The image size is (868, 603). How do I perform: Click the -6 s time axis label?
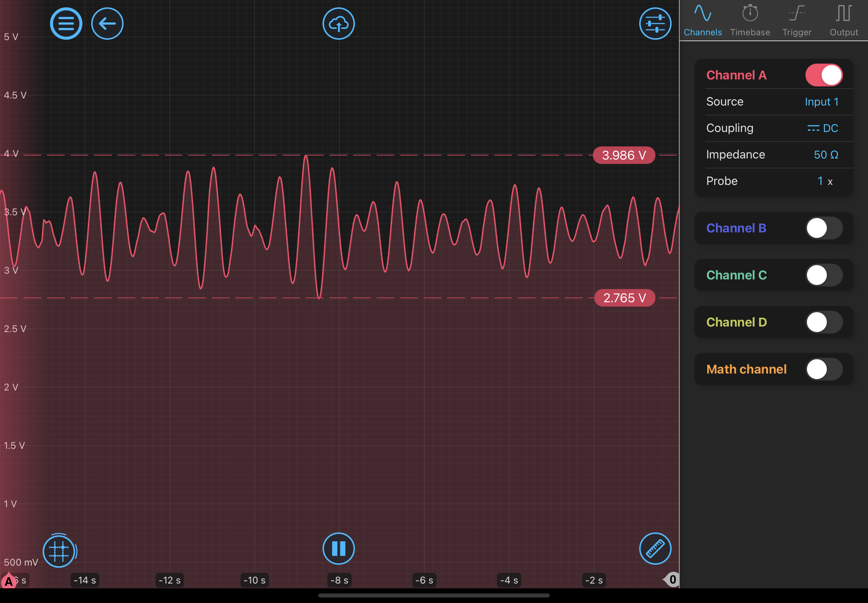click(x=424, y=580)
